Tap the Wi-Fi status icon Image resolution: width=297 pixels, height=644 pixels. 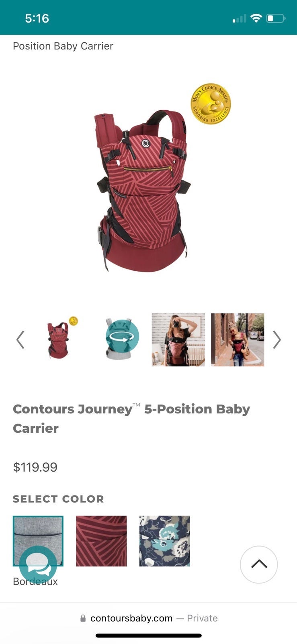(256, 18)
